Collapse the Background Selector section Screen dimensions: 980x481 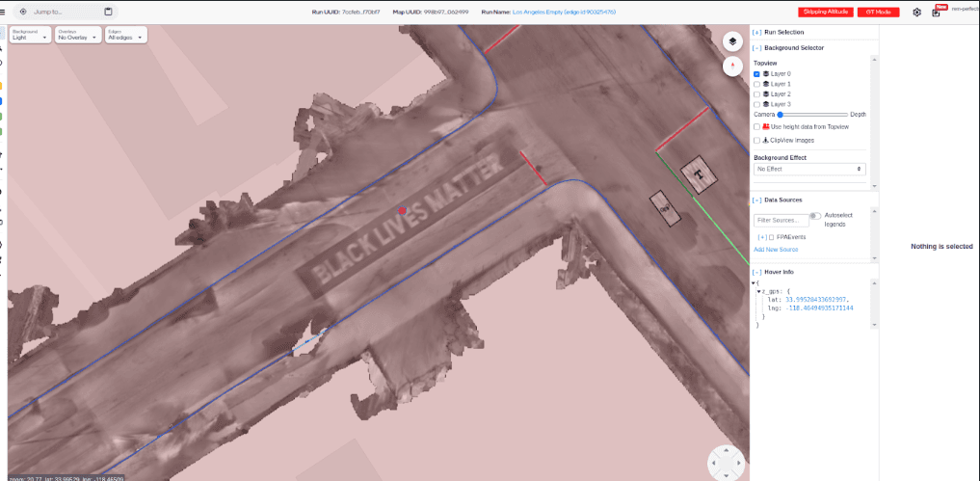756,47
